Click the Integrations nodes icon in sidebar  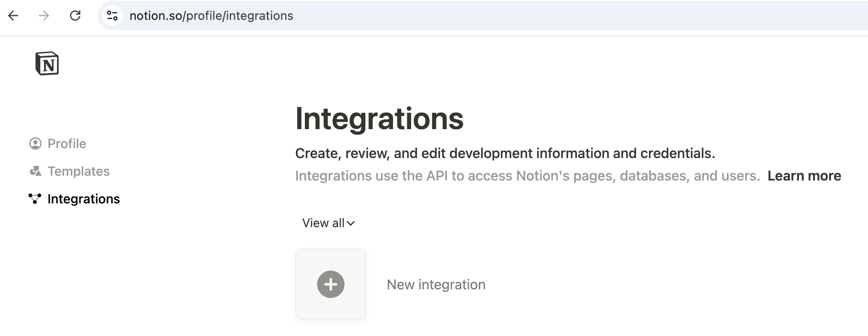(x=35, y=199)
